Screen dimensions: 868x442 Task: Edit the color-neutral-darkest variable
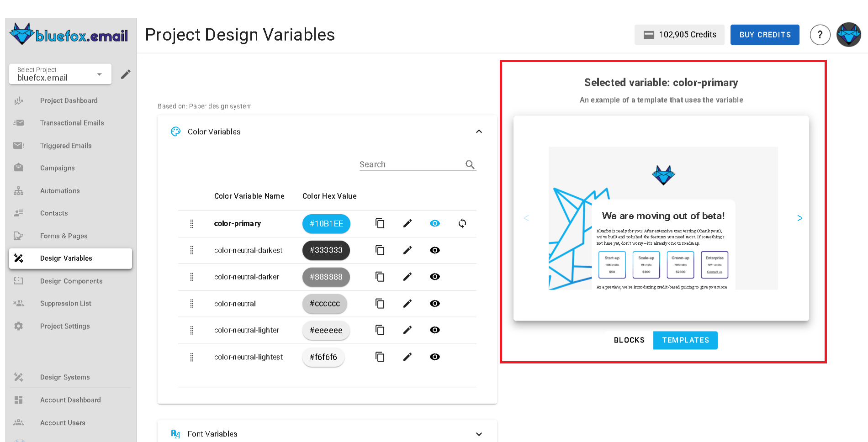408,250
